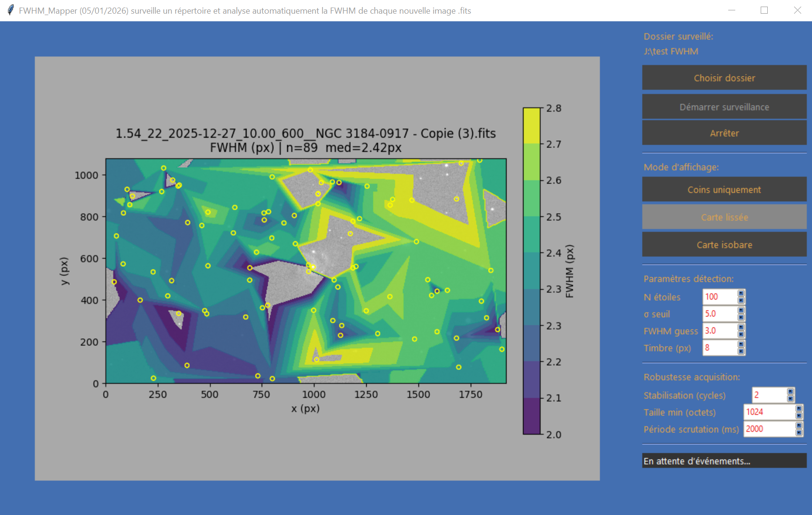Click the FWHM guess value field
The width and height of the screenshot is (812, 515).
(719, 331)
